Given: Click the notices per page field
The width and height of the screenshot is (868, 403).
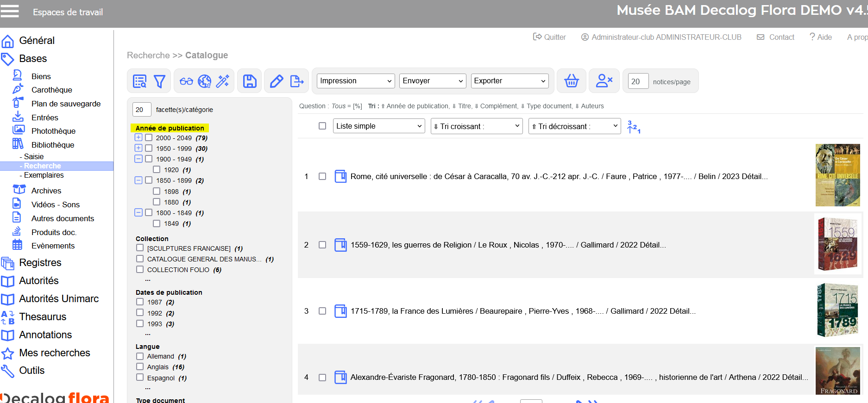Looking at the screenshot, I should (638, 81).
